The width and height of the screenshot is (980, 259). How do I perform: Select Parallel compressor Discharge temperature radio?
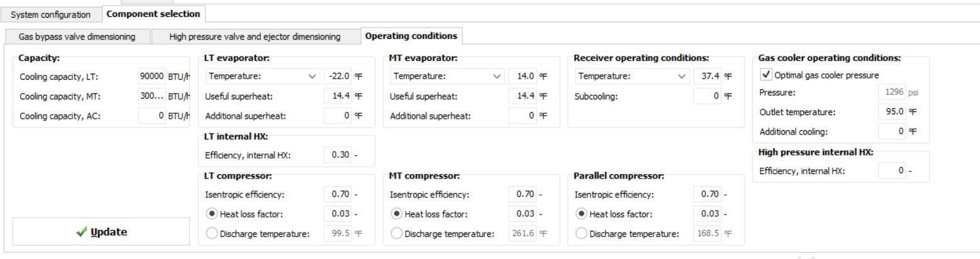[x=581, y=234]
